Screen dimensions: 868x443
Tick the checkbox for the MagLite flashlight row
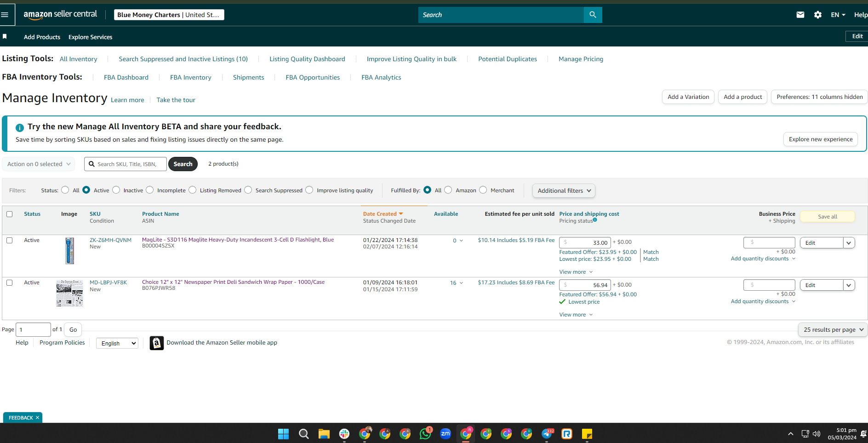coord(9,240)
